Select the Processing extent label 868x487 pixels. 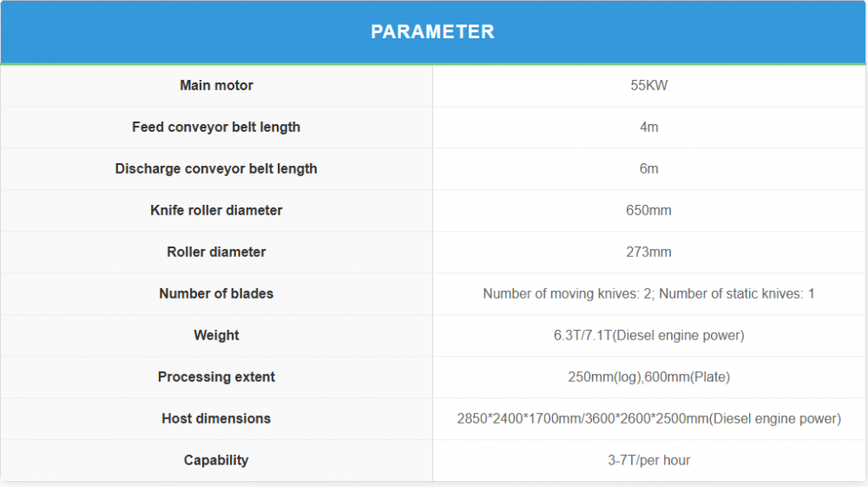[x=216, y=377]
